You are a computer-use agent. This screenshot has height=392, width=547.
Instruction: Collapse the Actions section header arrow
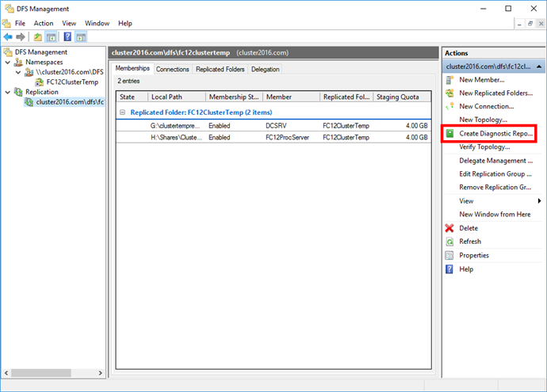[539, 67]
